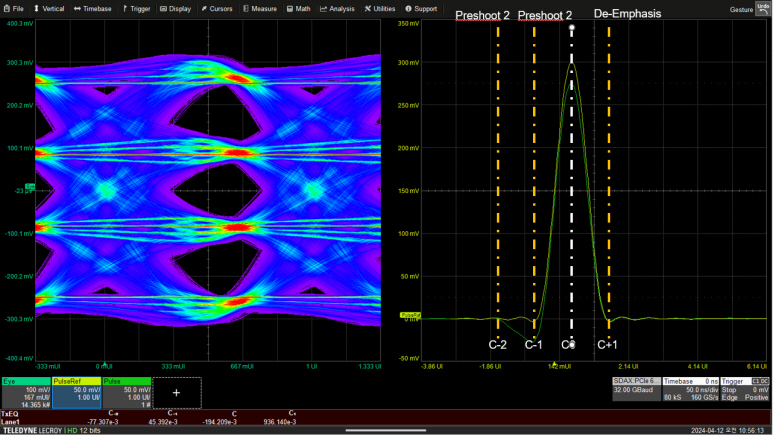Open the Pulse trace descriptor box
This screenshot has width=773, height=435.
click(127, 393)
